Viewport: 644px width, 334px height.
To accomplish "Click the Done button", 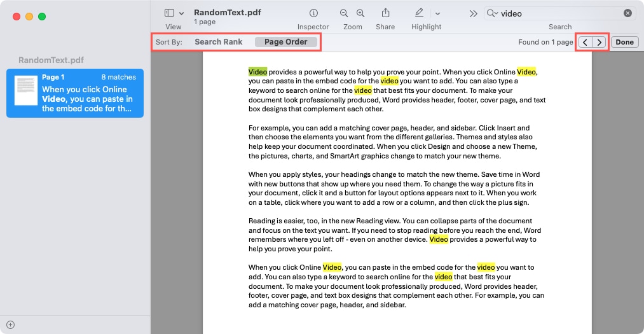I will click(x=625, y=42).
